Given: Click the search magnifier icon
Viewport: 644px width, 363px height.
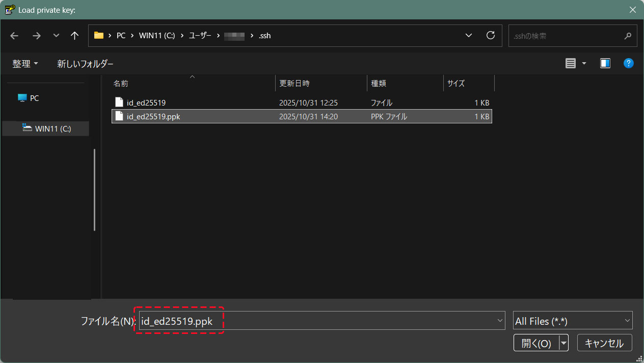Looking at the screenshot, I should pyautogui.click(x=627, y=36).
